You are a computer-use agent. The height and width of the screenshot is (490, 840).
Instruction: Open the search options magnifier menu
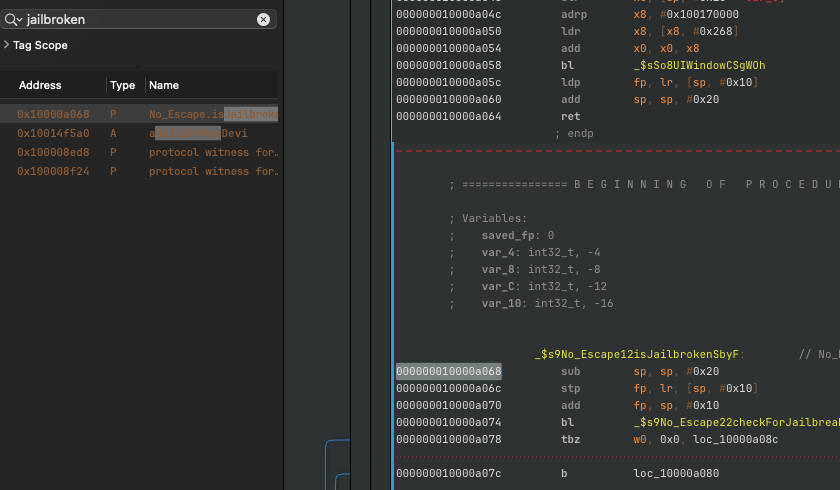coord(13,19)
